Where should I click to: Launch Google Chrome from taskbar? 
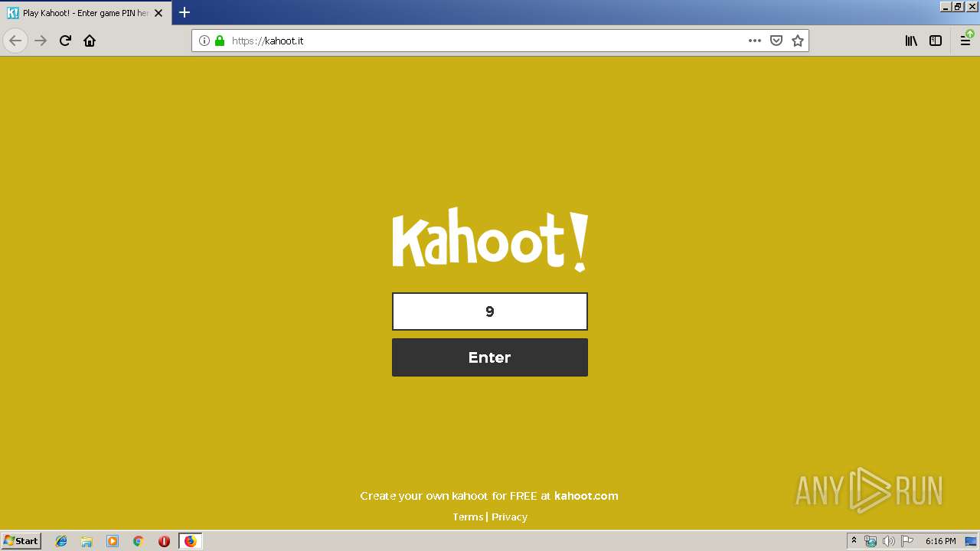(x=138, y=541)
